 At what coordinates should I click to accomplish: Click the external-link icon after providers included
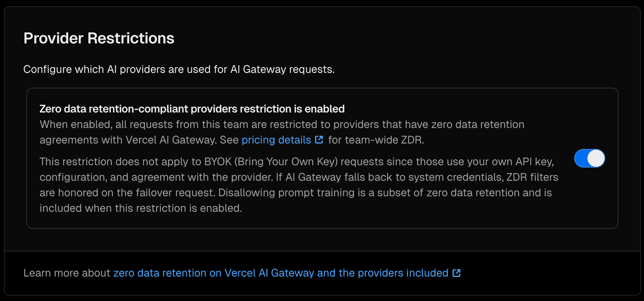click(457, 273)
